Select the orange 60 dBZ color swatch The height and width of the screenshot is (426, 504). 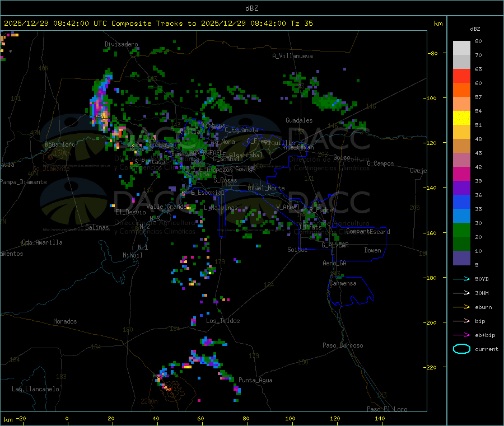pyautogui.click(x=461, y=90)
